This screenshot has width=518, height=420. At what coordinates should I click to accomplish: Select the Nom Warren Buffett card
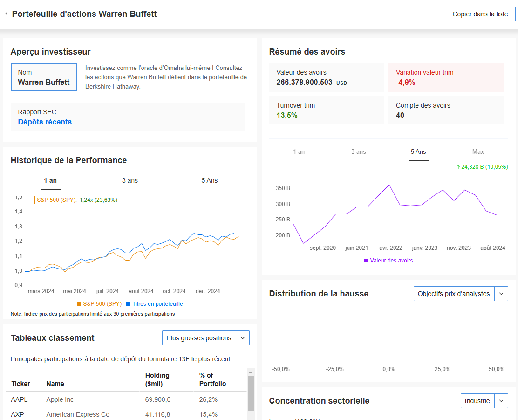44,77
